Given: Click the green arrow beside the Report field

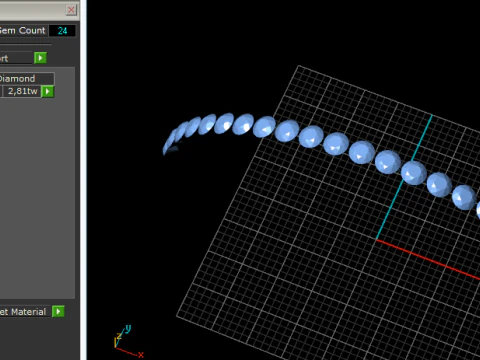Looking at the screenshot, I should point(40,58).
